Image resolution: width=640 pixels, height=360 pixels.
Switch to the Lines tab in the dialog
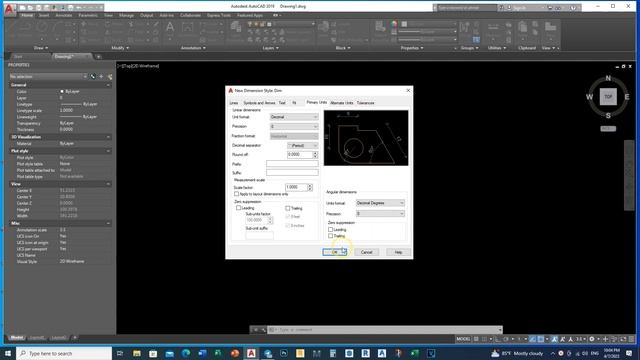coord(234,103)
